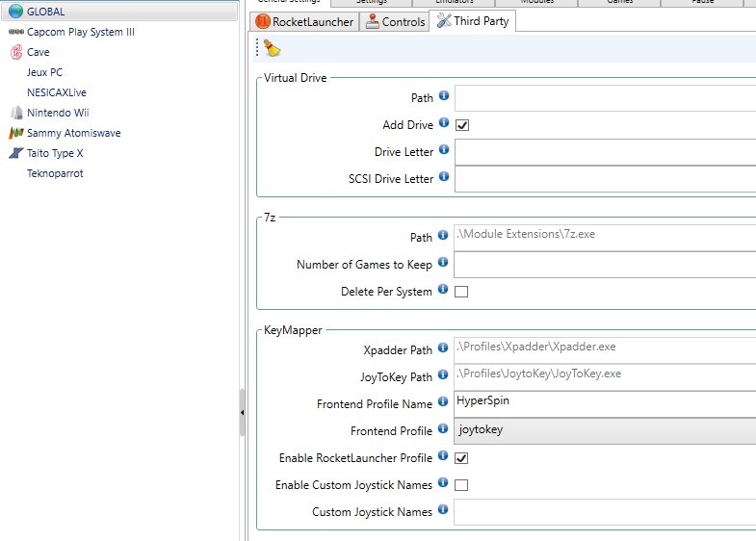
Task: Check Enable Custom Joystick Names
Action: pyautogui.click(x=461, y=485)
